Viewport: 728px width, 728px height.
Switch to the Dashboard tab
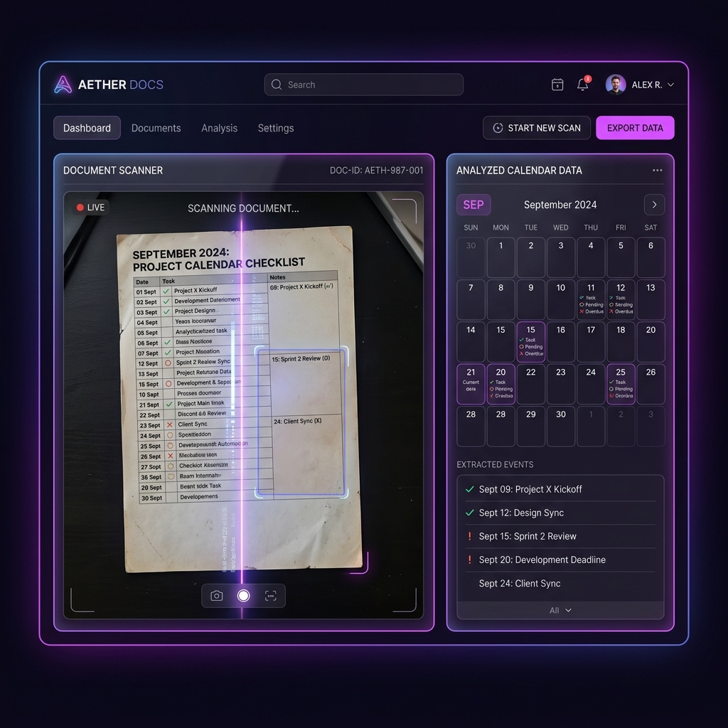[x=87, y=128]
